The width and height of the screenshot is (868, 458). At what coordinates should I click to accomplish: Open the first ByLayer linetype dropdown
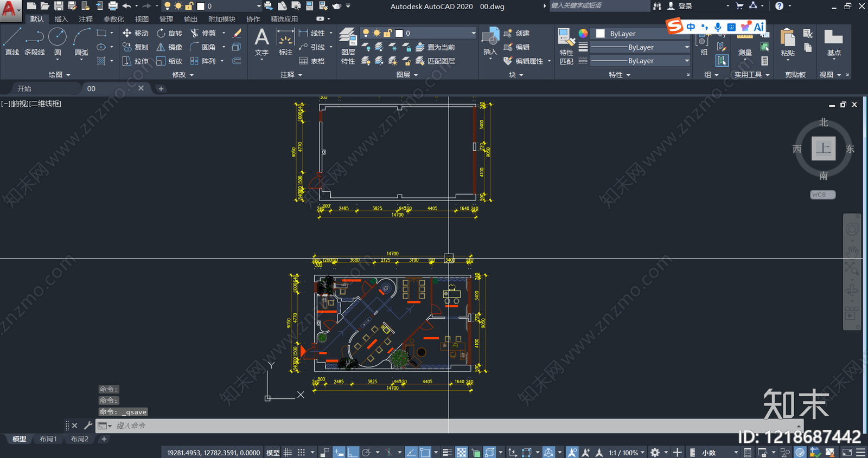tap(640, 47)
